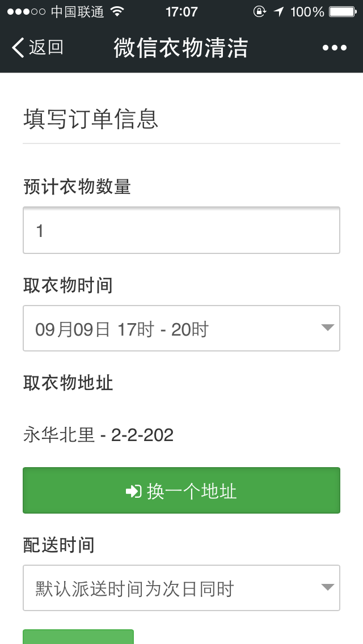363x644 pixels.
Task: Tap the back chevron arrow
Action: pos(18,48)
